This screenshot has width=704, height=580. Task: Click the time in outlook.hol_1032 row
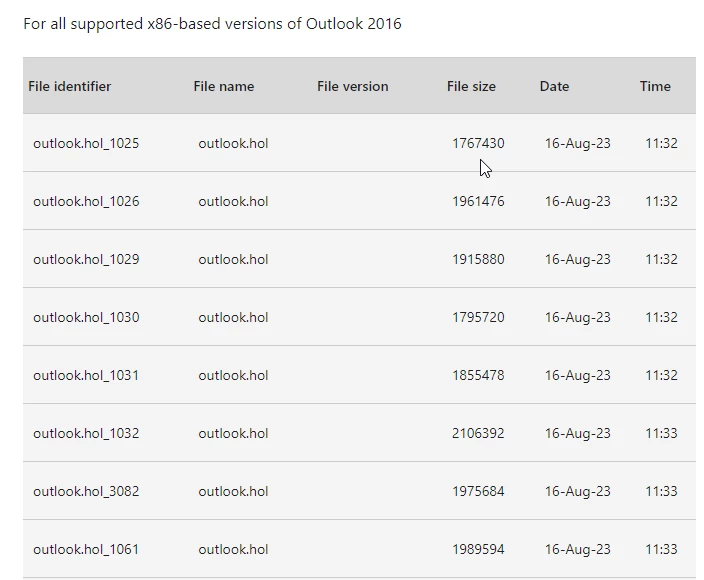point(661,433)
